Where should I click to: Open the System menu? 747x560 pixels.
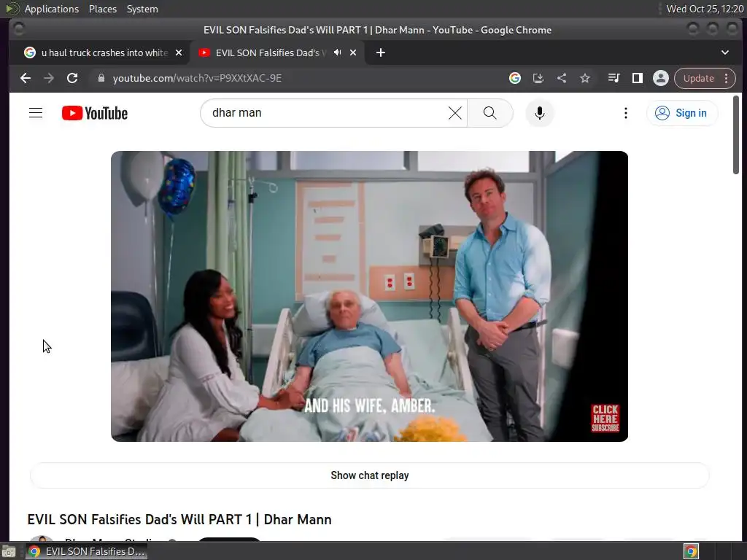pos(142,9)
